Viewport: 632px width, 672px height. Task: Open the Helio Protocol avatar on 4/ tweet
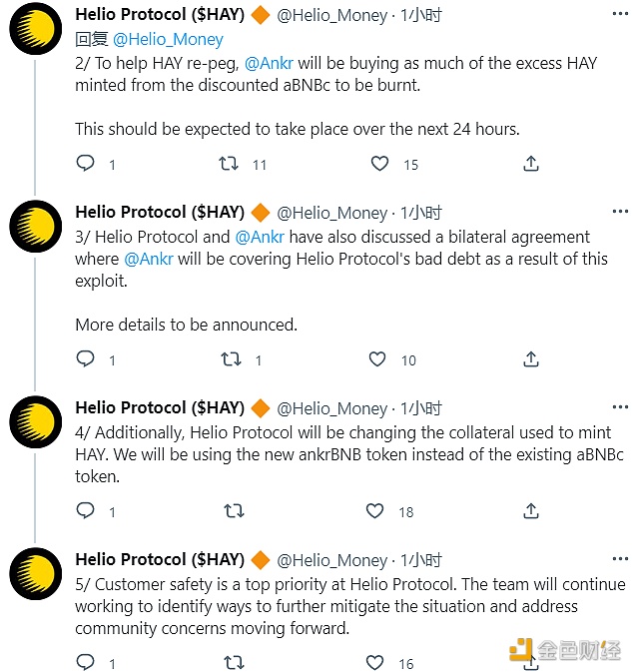[x=36, y=420]
